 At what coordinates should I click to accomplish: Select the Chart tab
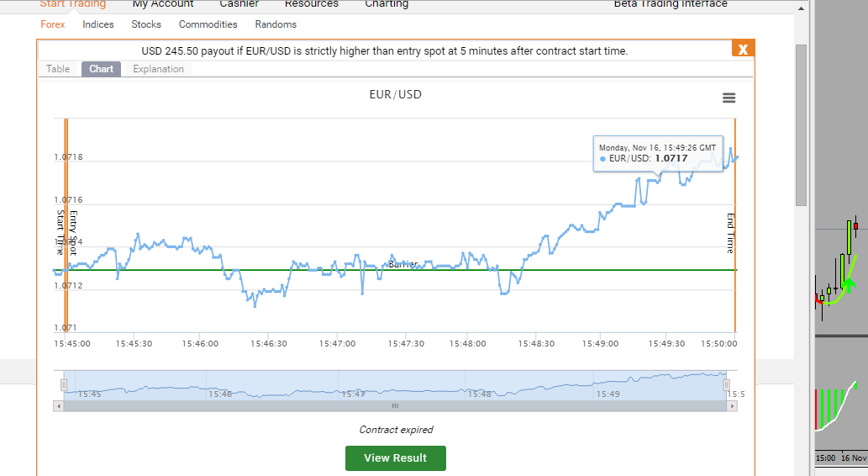tap(102, 69)
